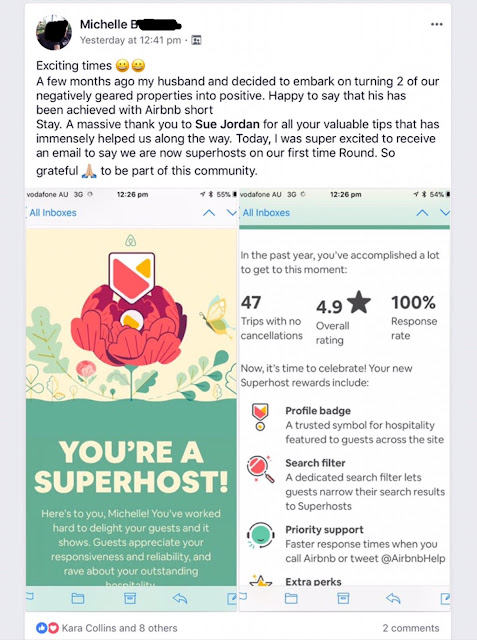Screen dimensions: 477x640
Task: Tap the reply arrow in right email toolbar
Action: (393, 598)
